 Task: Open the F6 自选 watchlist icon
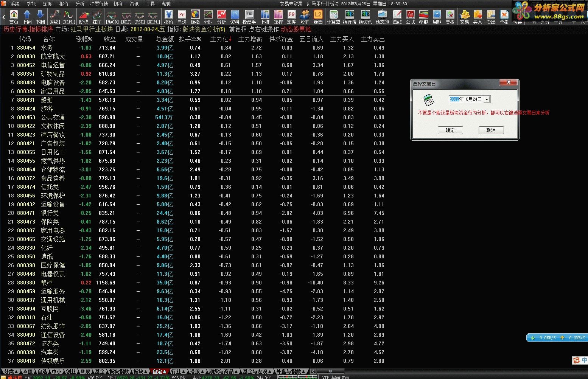[182, 17]
